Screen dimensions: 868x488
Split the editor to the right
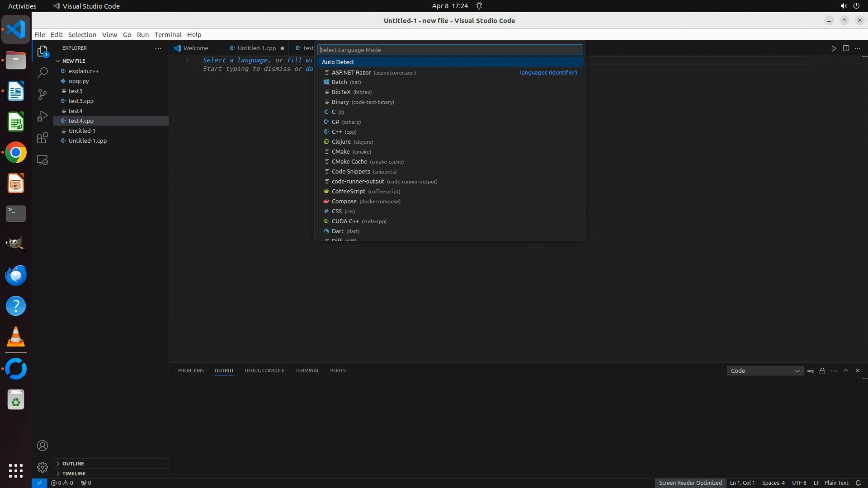pyautogui.click(x=846, y=48)
